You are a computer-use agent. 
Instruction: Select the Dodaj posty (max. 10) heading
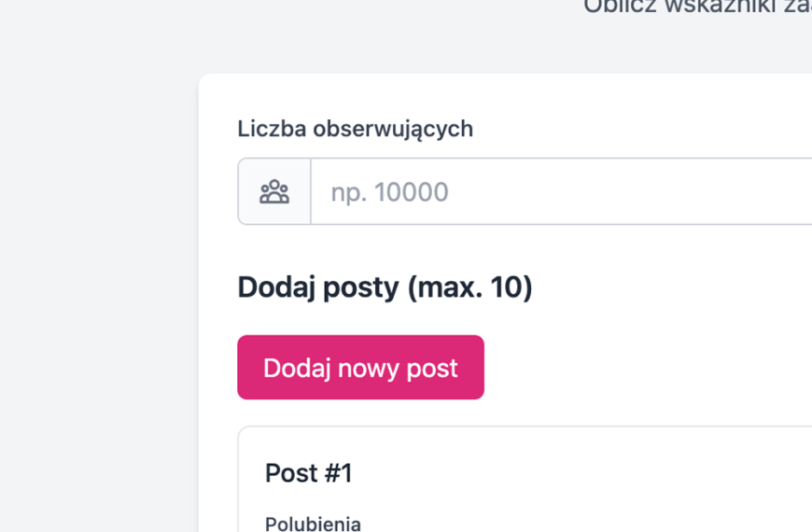tap(385, 287)
